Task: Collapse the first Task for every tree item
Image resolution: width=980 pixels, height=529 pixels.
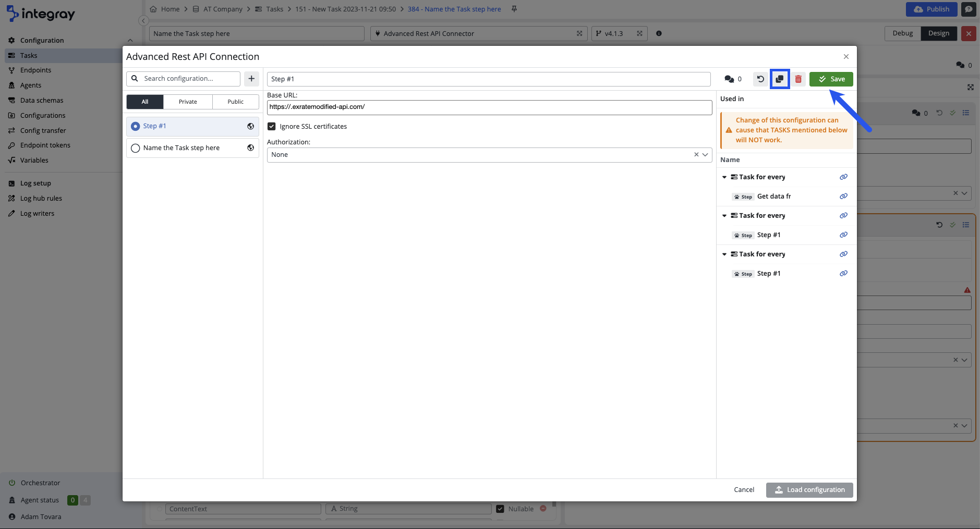Action: (724, 177)
